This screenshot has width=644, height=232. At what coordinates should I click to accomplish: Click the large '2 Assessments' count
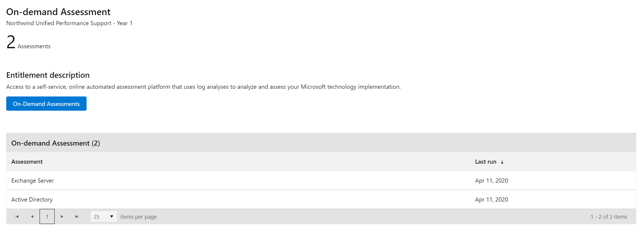point(11,42)
